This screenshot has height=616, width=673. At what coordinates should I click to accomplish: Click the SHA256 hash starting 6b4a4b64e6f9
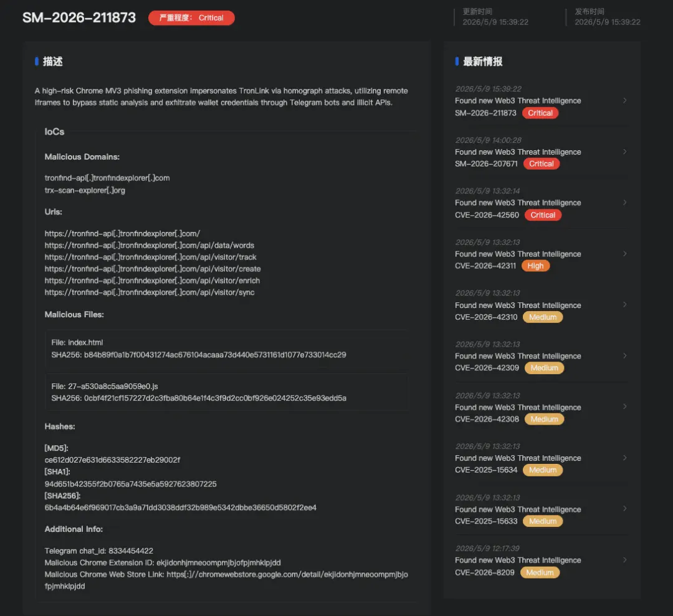tap(180, 508)
